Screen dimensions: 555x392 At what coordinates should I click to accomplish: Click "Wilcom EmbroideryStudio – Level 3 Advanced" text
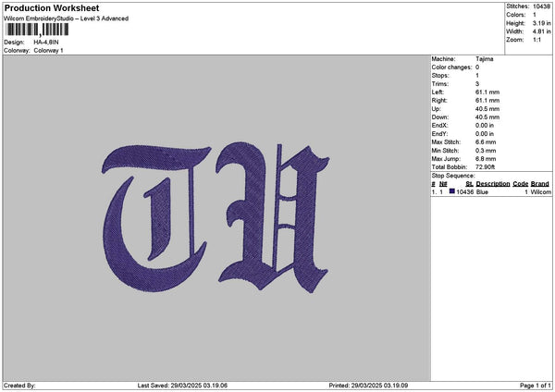click(67, 18)
